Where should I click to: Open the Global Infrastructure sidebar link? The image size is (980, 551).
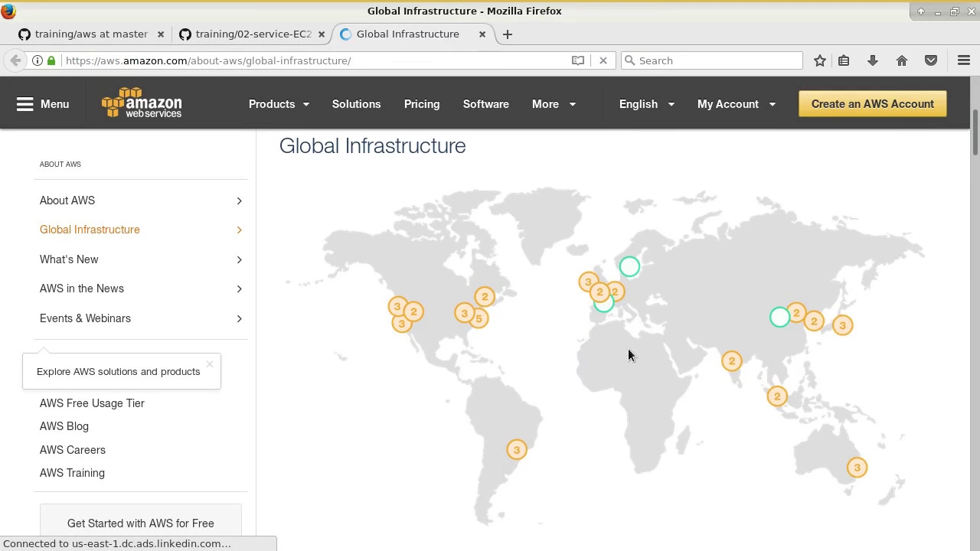(90, 230)
